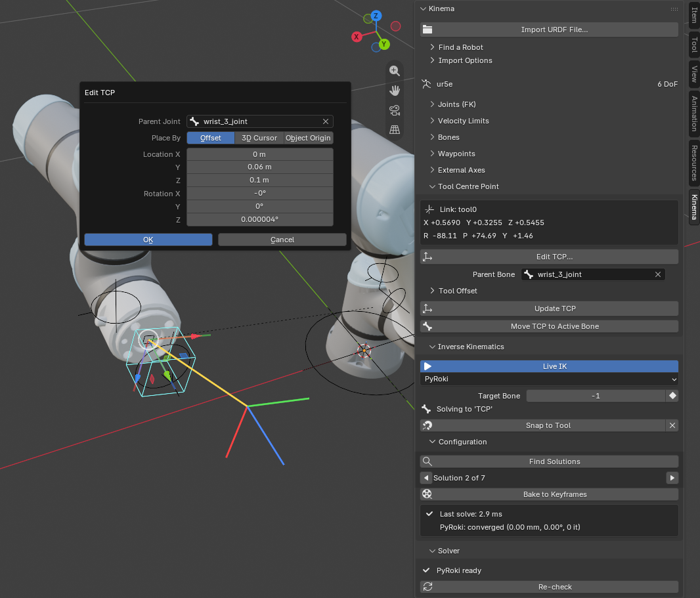This screenshot has height=598, width=700.
Task: Collapse the Kinema panel
Action: [423, 9]
